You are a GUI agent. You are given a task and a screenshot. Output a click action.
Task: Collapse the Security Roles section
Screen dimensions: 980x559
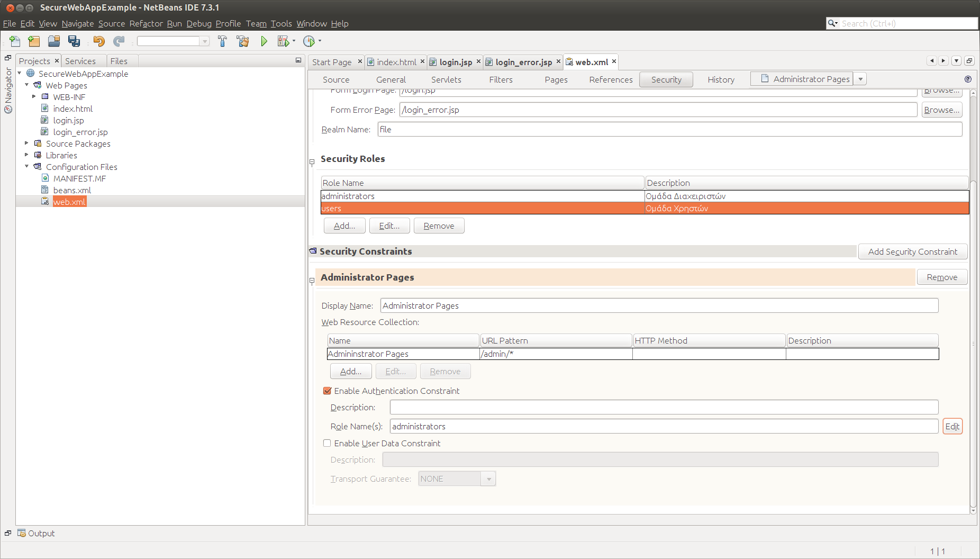pyautogui.click(x=312, y=162)
